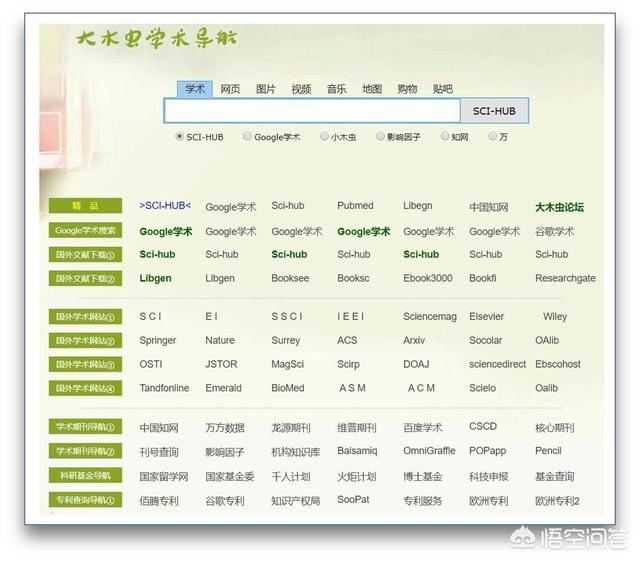Switch to the 网页 tab
The width and height of the screenshot is (640, 561).
[230, 89]
